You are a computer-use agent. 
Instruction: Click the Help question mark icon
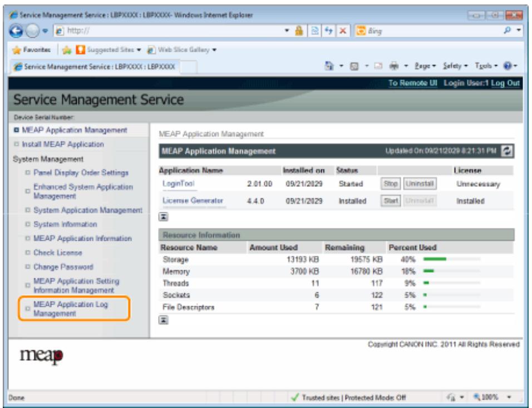(508, 66)
